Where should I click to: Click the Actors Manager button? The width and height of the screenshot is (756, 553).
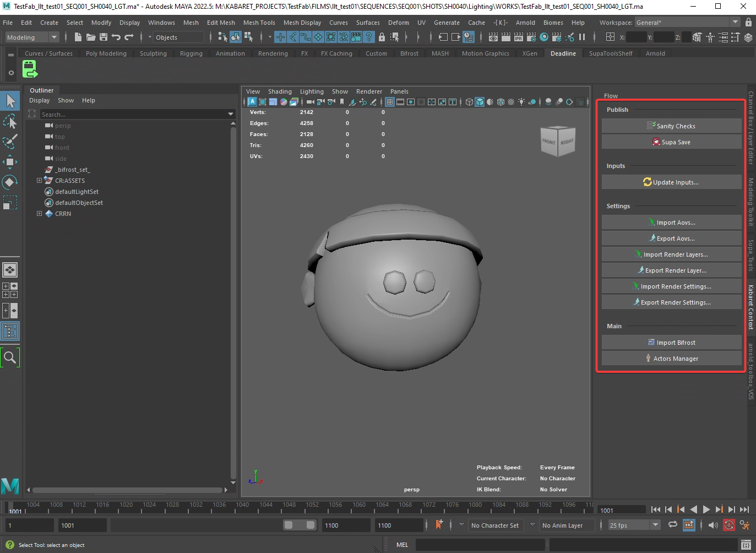tap(671, 359)
